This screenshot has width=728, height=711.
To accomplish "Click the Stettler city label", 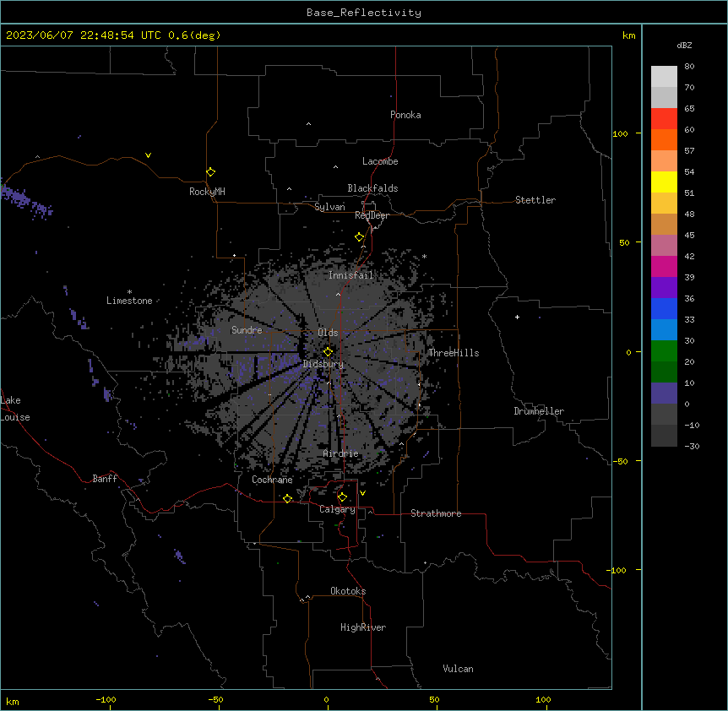I will (535, 200).
